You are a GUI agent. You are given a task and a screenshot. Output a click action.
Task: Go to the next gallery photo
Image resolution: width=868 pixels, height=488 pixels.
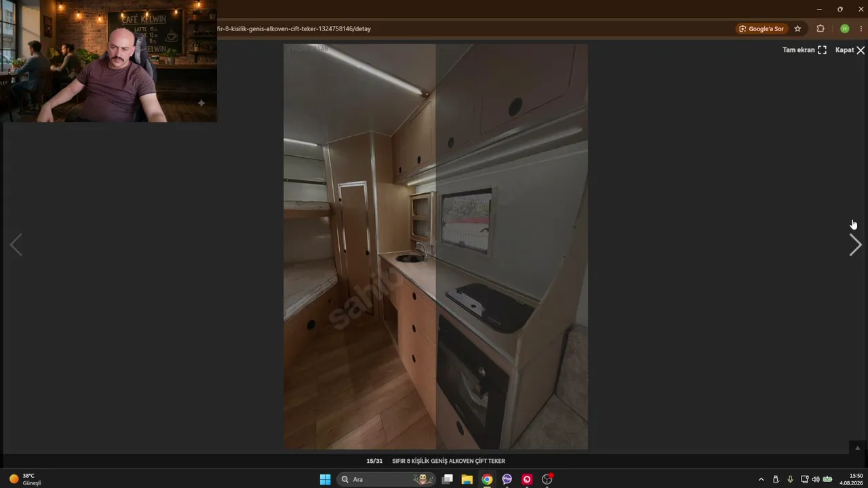(855, 245)
